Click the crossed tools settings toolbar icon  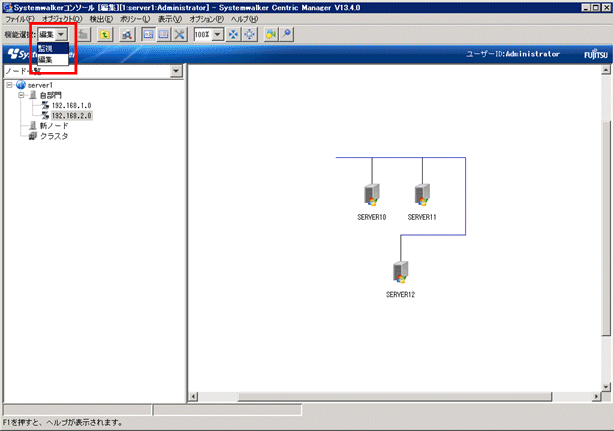pos(179,34)
